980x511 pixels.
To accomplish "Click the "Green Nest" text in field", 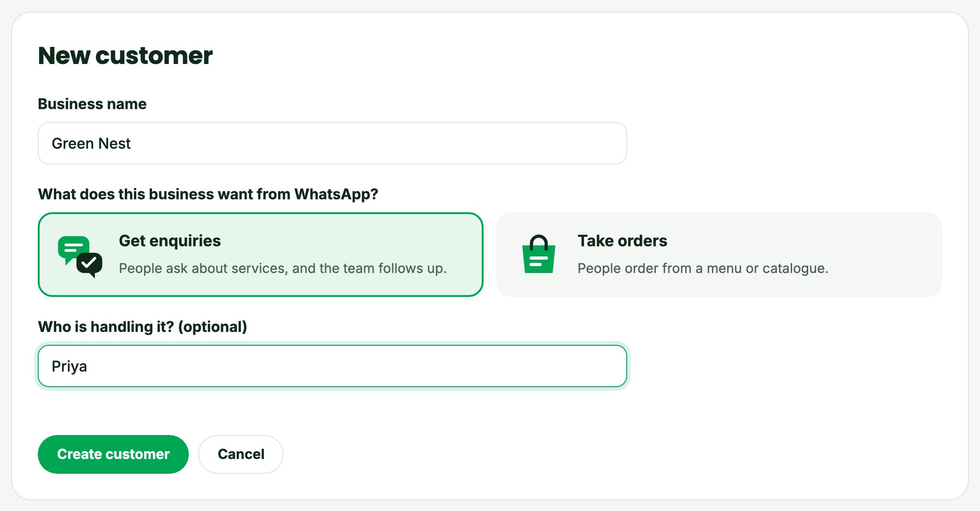I will pos(91,144).
